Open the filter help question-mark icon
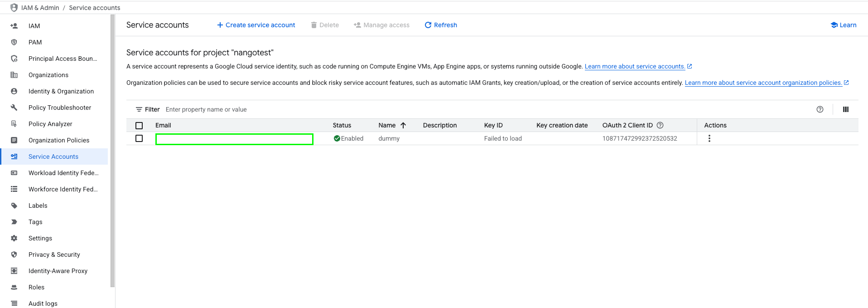 [820, 109]
